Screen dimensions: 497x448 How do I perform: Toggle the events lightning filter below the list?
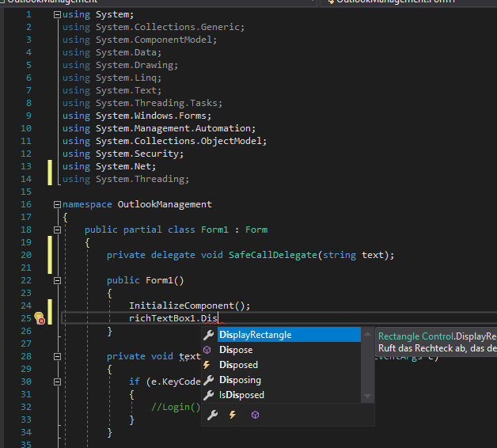[233, 415]
